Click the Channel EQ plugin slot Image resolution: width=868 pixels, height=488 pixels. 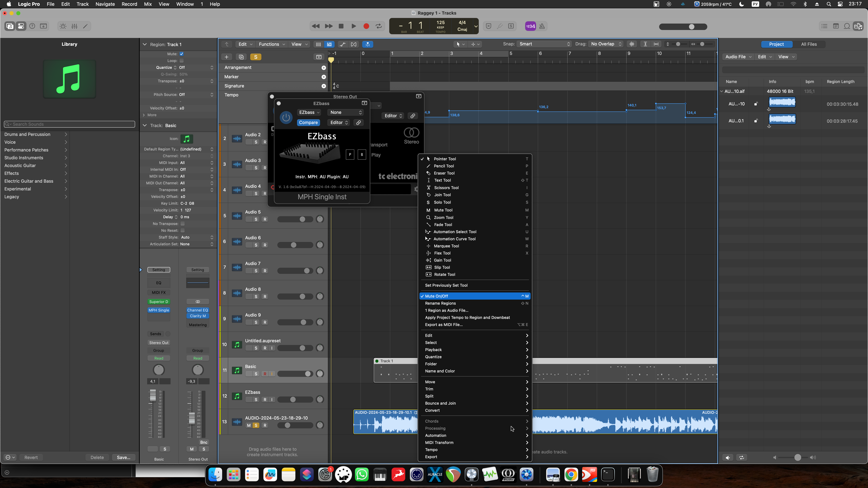coord(198,310)
